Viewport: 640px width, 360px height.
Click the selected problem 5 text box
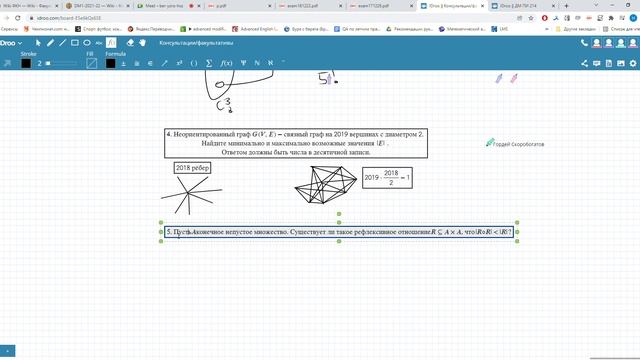pyautogui.click(x=339, y=232)
